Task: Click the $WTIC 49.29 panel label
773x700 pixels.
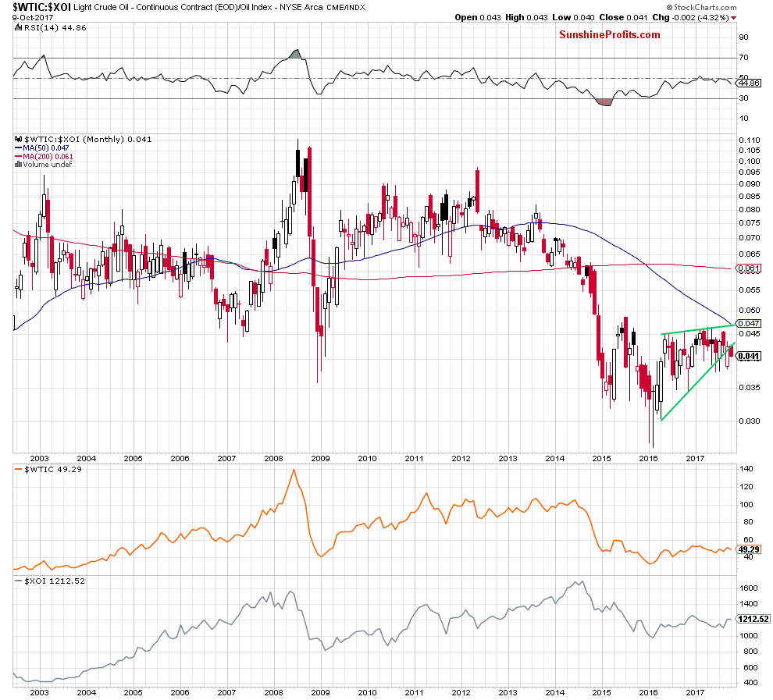Action: pos(53,470)
